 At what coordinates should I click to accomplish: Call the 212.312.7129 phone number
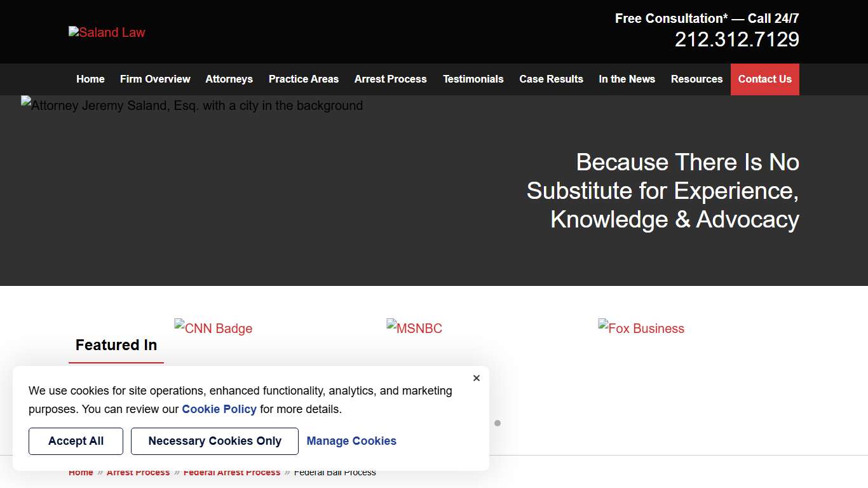coord(736,40)
